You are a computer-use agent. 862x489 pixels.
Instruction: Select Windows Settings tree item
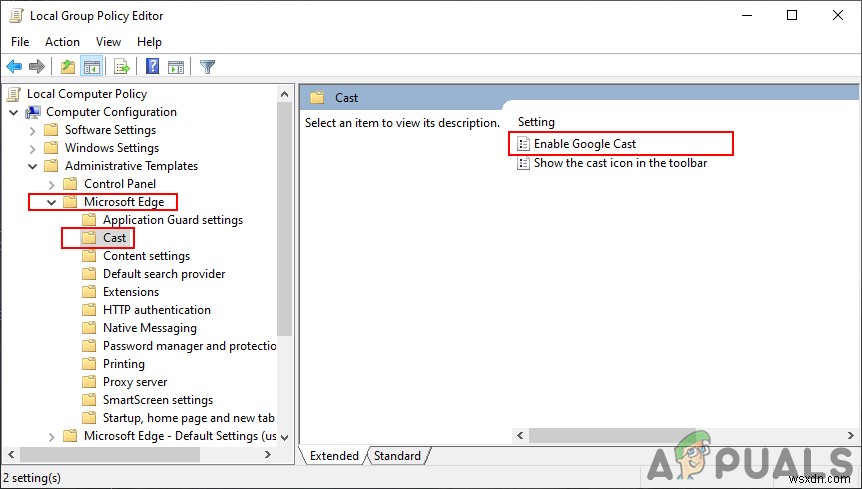[x=112, y=148]
